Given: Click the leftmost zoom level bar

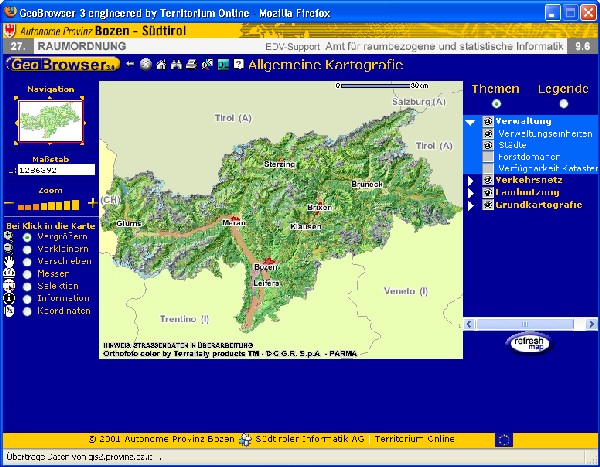Looking at the screenshot, I should 21,207.
